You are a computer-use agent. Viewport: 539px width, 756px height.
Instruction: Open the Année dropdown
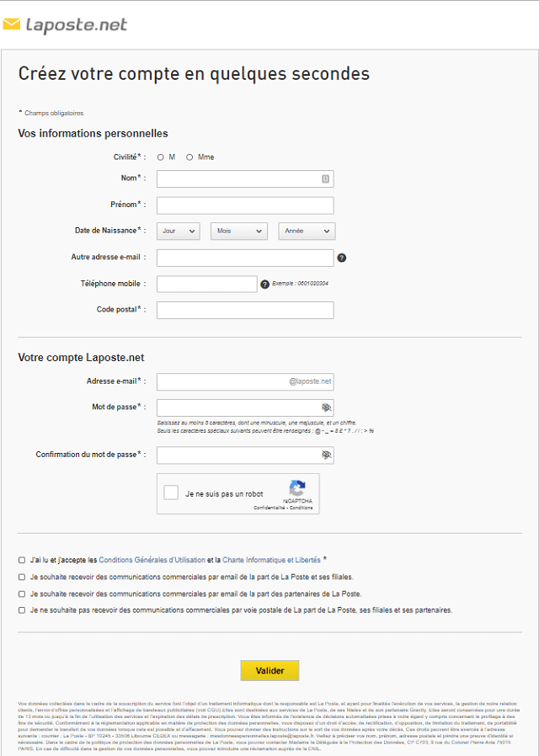[x=306, y=231]
